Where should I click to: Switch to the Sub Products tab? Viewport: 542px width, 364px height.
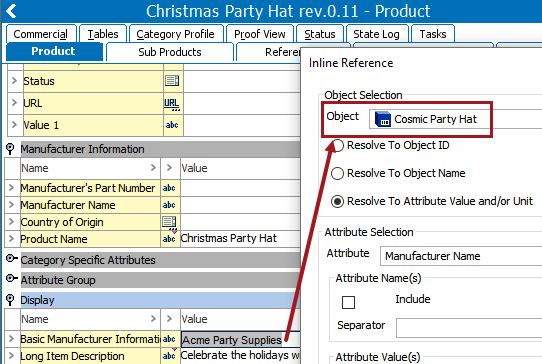[170, 52]
